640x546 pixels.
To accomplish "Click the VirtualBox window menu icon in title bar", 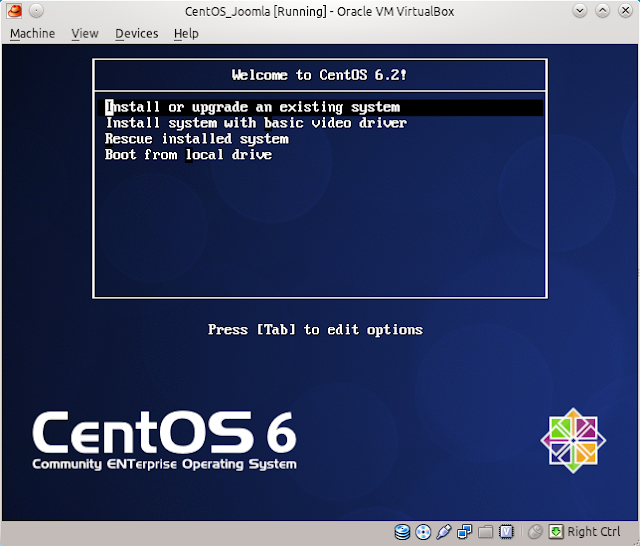I will point(15,11).
